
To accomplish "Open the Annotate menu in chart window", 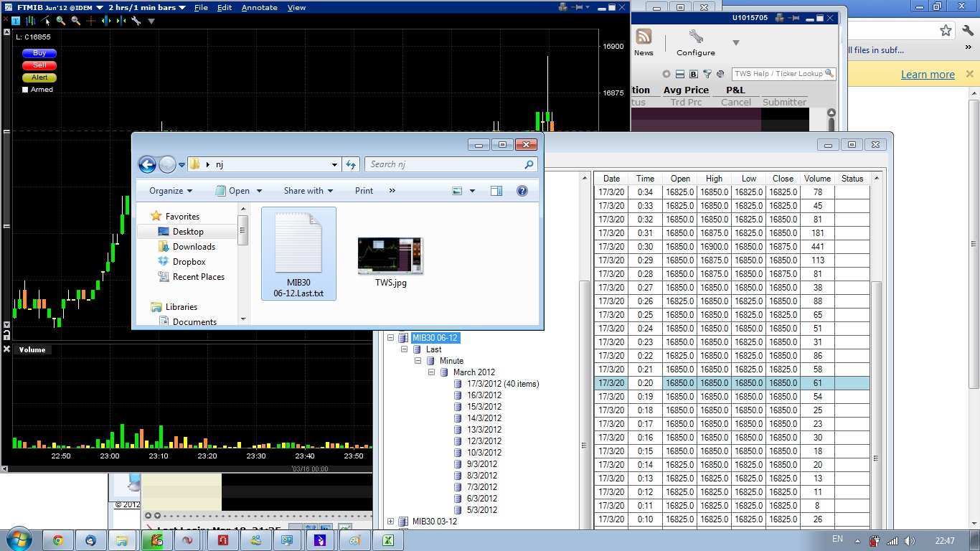I will coord(259,7).
